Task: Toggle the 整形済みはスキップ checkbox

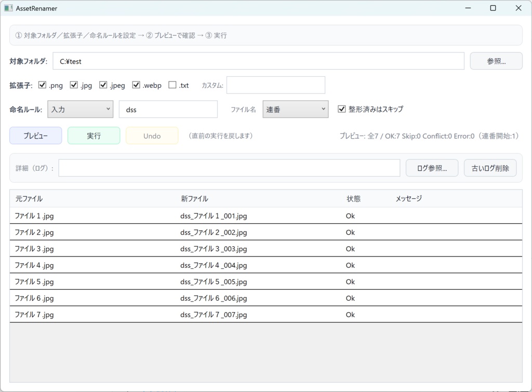Action: point(341,109)
